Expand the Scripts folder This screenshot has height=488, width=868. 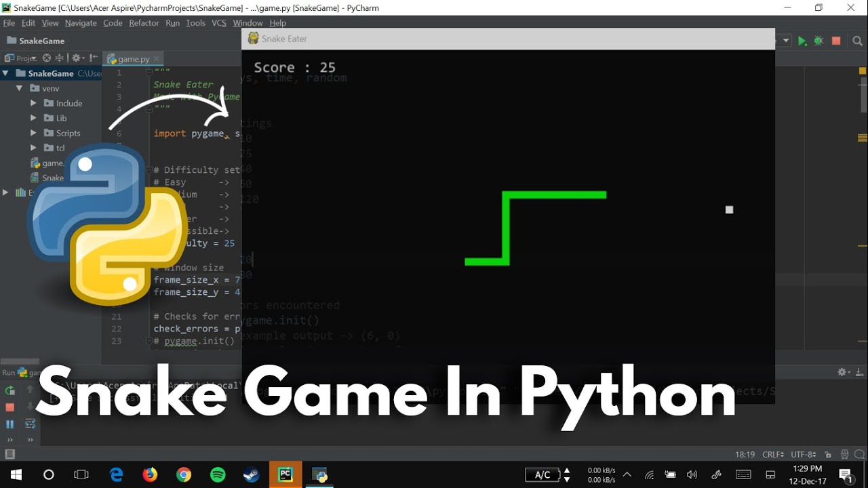(33, 133)
